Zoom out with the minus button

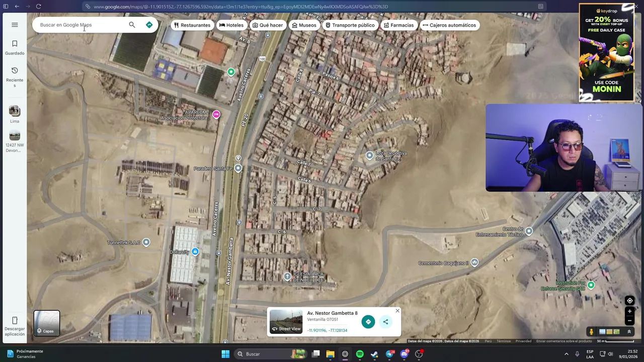tap(629, 321)
